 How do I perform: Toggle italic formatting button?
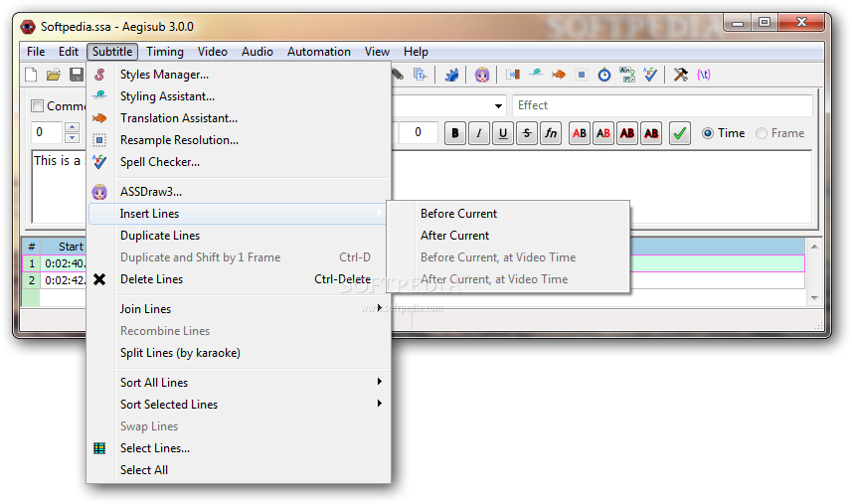point(479,133)
